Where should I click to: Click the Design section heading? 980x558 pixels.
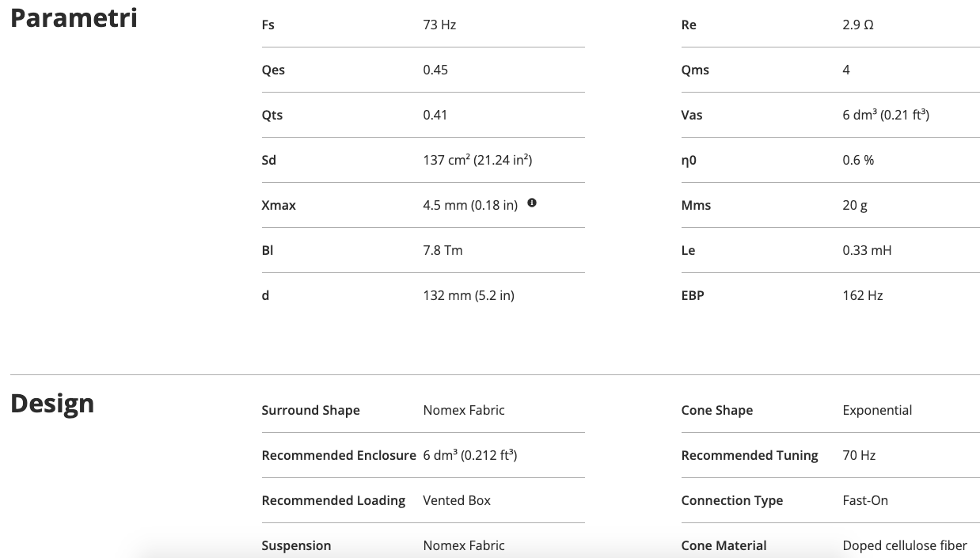(x=52, y=404)
